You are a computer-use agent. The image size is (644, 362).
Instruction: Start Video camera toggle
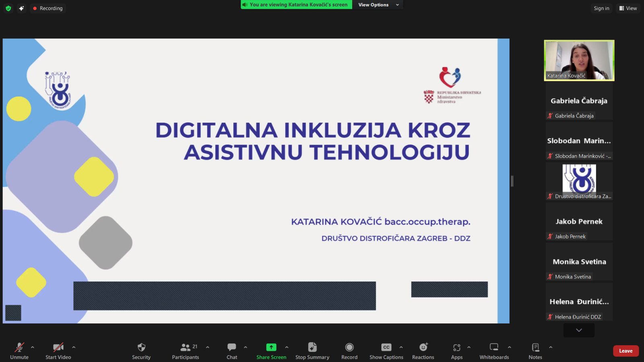(x=58, y=348)
